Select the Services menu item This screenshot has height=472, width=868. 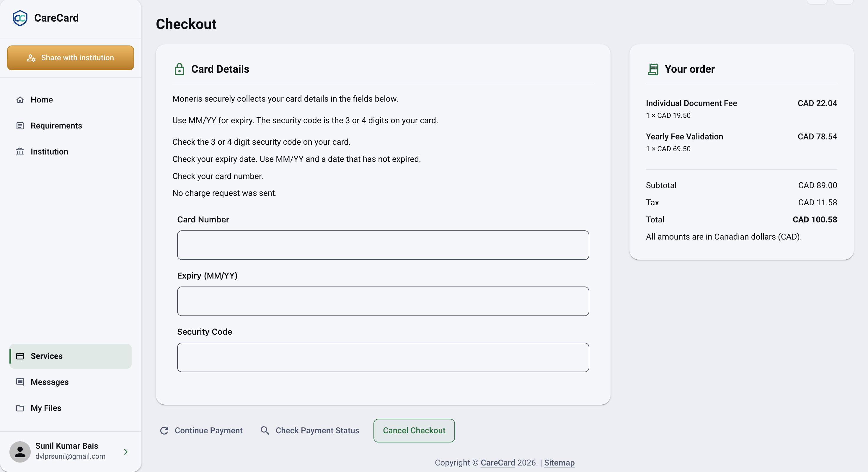point(71,356)
